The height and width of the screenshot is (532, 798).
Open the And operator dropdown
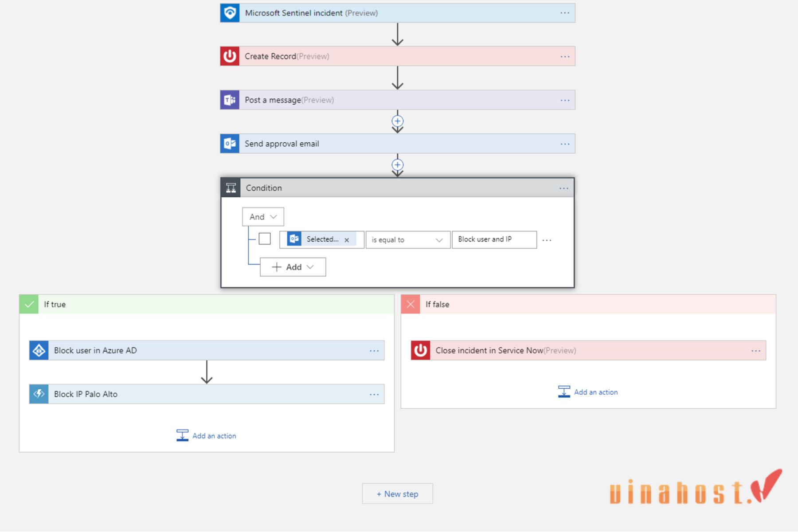pos(263,217)
